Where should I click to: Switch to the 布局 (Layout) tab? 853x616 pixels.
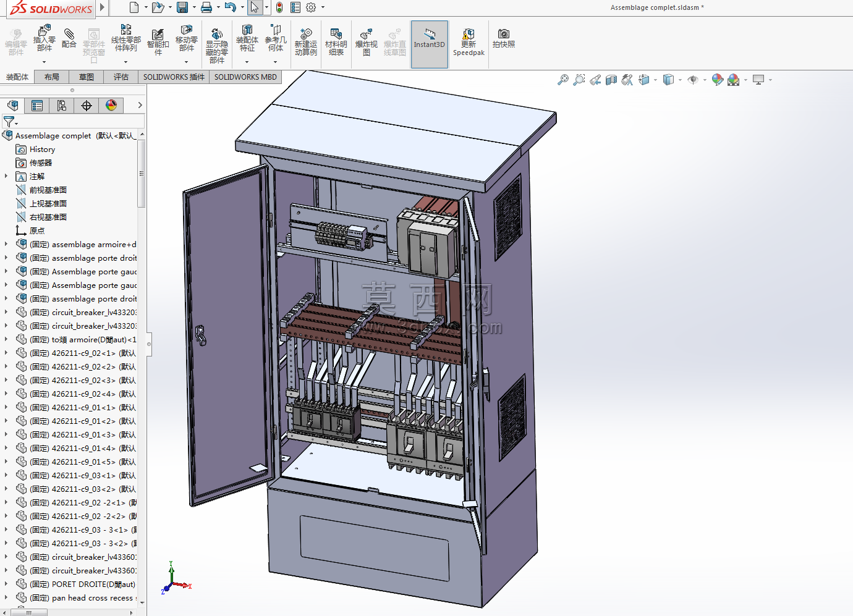click(x=52, y=77)
